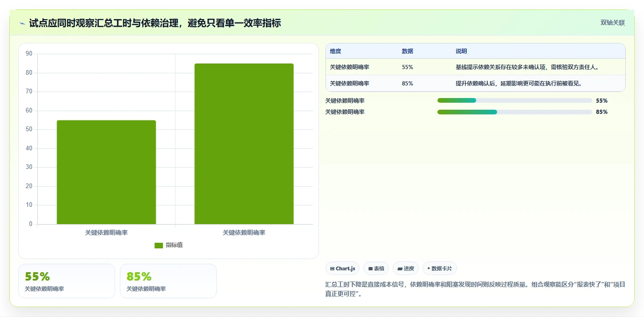Select the 表格 chip
The image size is (644, 317).
pos(376,268)
